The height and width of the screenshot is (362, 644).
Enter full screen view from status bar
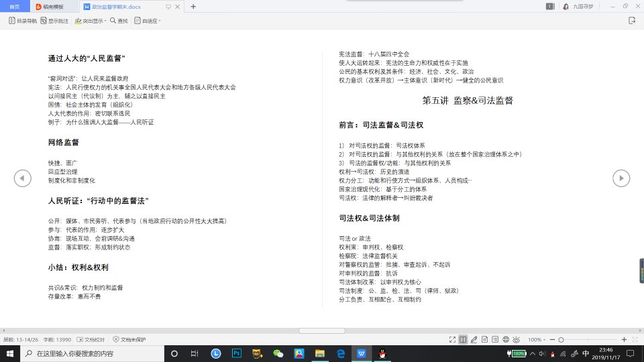pyautogui.click(x=452, y=339)
